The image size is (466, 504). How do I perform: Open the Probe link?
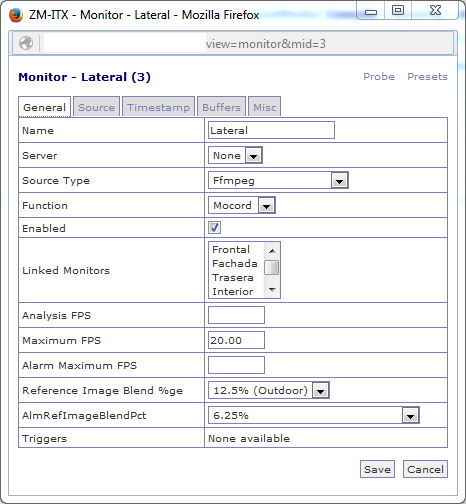point(379,76)
